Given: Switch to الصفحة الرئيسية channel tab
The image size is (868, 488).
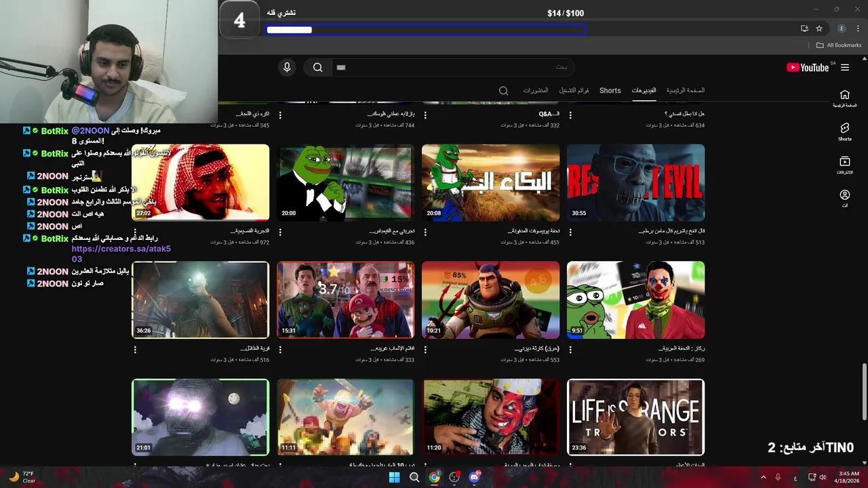Looking at the screenshot, I should (x=685, y=90).
